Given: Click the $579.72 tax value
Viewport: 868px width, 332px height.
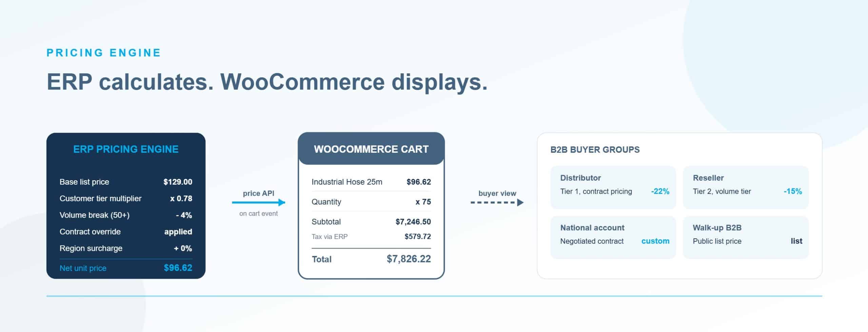Looking at the screenshot, I should click(418, 237).
